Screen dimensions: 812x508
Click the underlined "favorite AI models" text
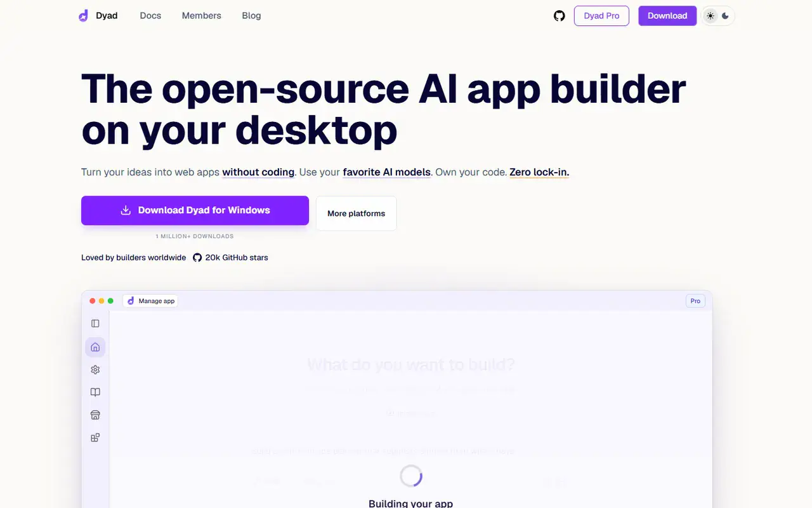387,172
